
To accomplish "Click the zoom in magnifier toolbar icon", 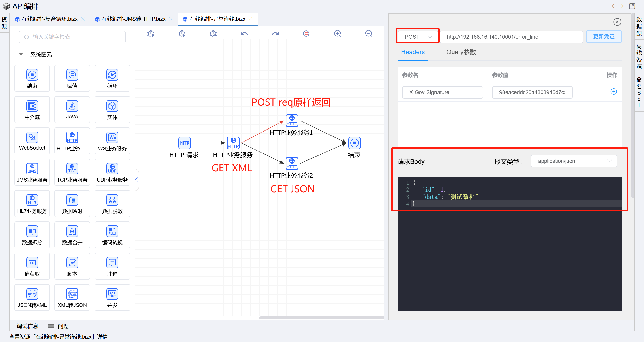I will point(338,34).
